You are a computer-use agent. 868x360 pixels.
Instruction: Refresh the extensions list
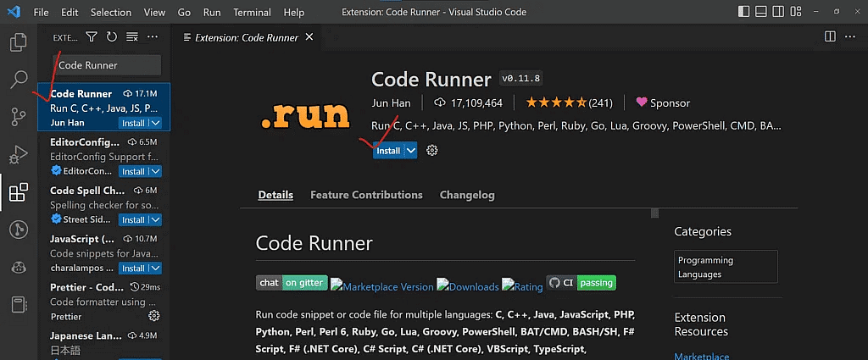[x=112, y=37]
